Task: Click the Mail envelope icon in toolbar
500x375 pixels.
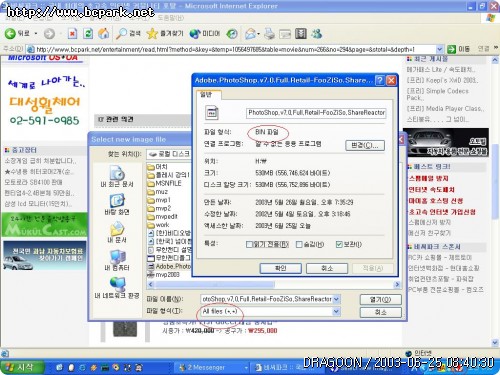Action: (250, 34)
